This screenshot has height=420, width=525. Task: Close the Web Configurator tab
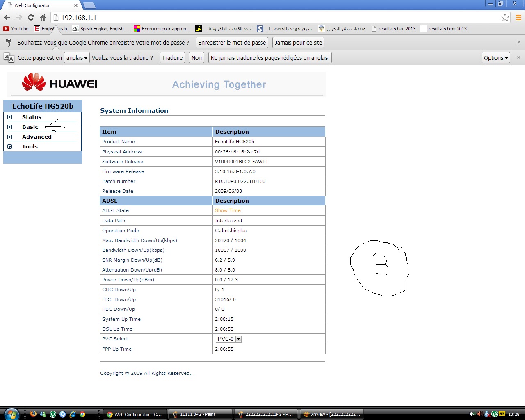point(76,5)
